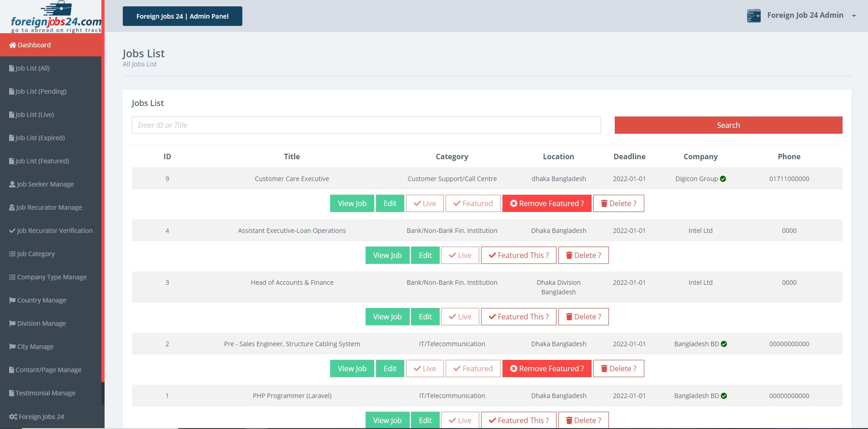868x429 pixels.
Task: Expand the Foreign Job 24 Admin dropdown arrow
Action: 853,16
